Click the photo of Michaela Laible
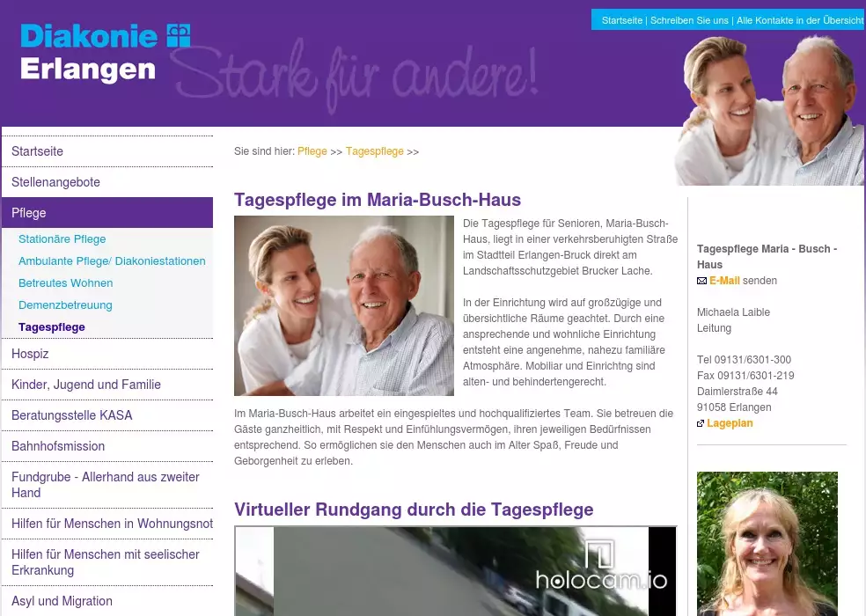The height and width of the screenshot is (616, 866). [767, 543]
